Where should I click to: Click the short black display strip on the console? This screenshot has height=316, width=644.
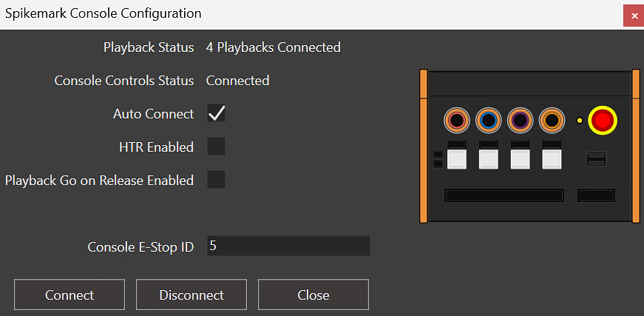(597, 195)
